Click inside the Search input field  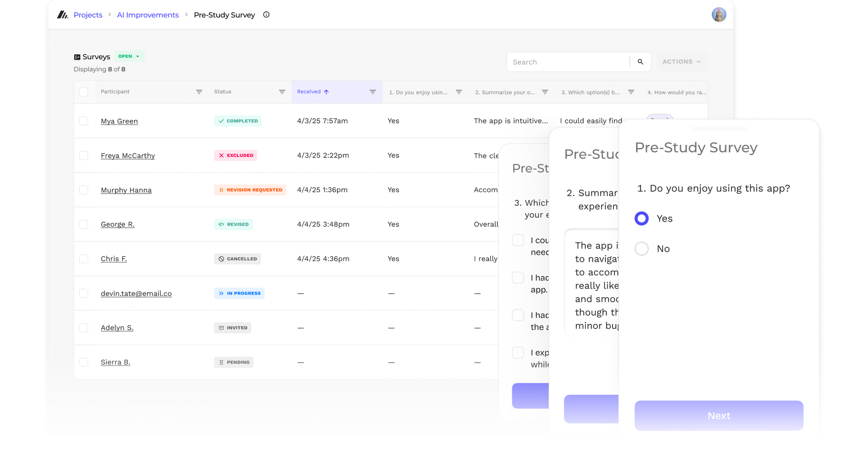tap(565, 62)
